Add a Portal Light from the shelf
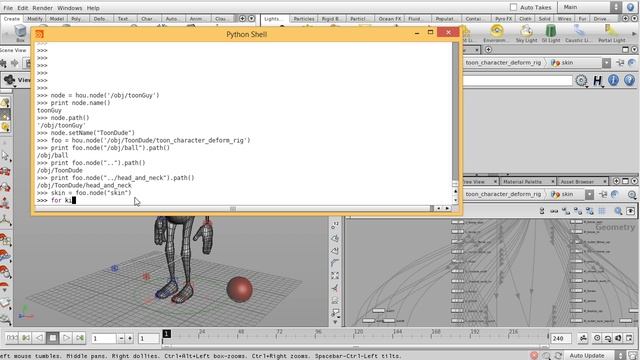Screen dimensions: 640x360 point(611,33)
